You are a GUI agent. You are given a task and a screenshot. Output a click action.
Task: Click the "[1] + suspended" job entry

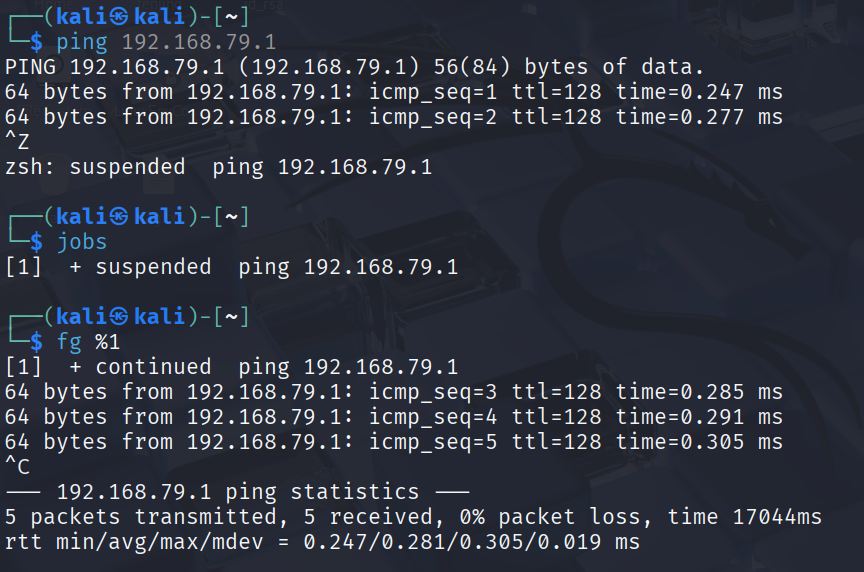[108, 267]
